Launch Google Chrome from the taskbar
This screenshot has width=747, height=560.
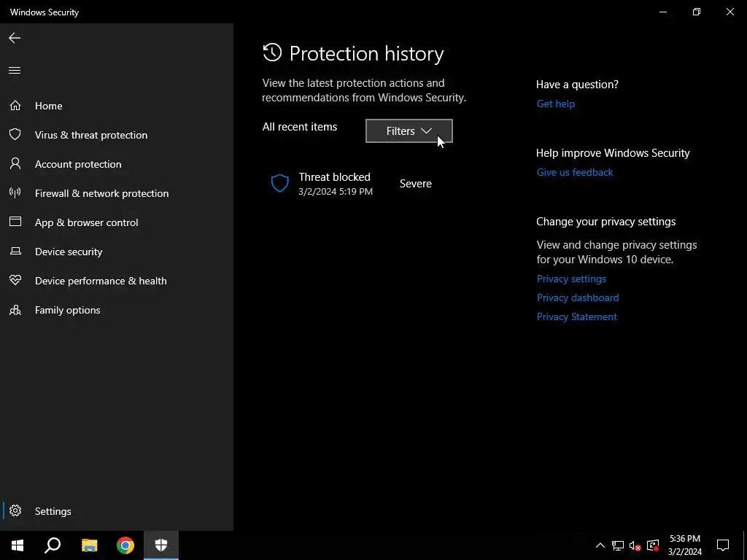click(x=125, y=545)
